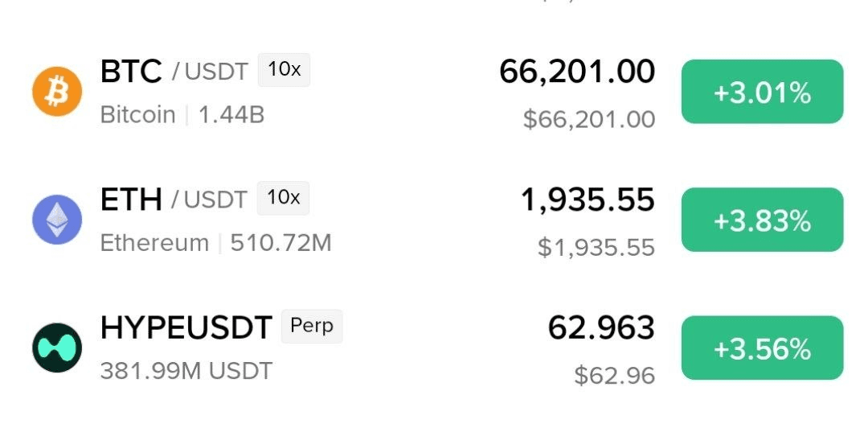868x428 pixels.
Task: Tap the Hyperliquid HYPE coin icon
Action: tap(57, 348)
